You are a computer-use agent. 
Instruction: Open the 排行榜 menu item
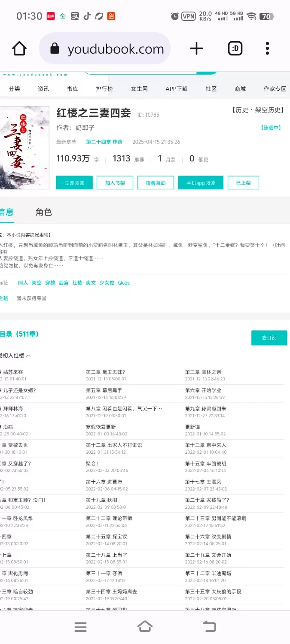[x=104, y=89]
